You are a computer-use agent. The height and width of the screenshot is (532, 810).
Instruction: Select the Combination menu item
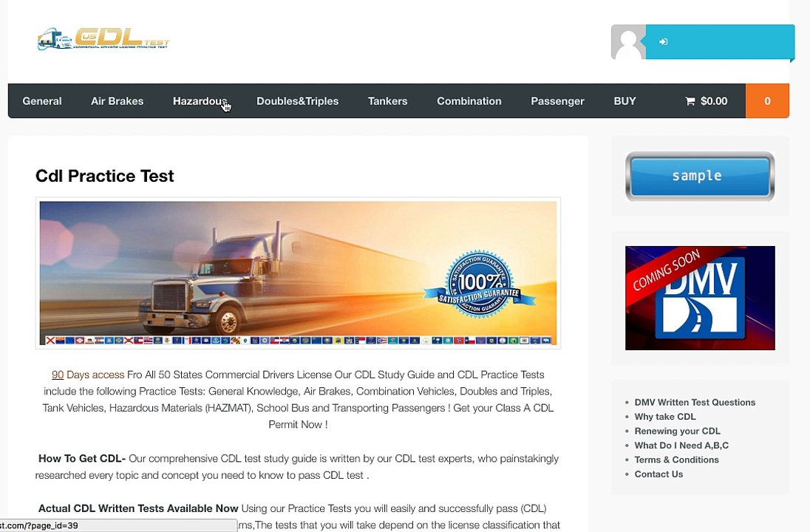coord(469,101)
